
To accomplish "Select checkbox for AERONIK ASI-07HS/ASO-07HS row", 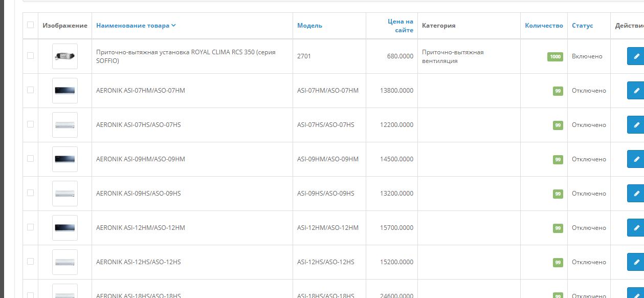I will click(x=30, y=124).
